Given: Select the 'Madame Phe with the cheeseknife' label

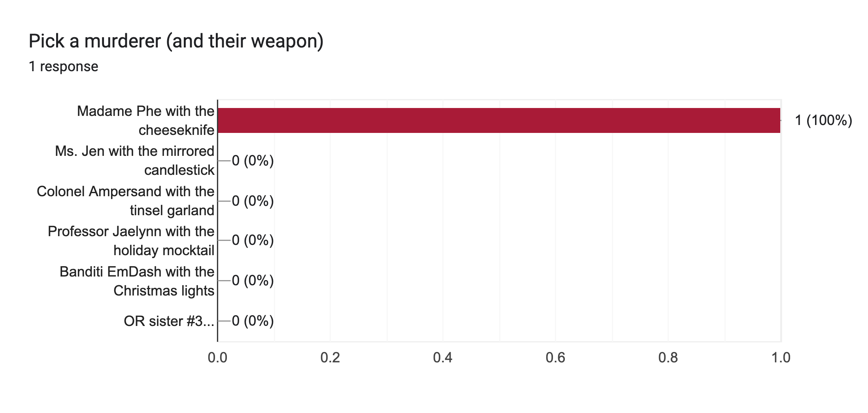Looking at the screenshot, I should point(145,121).
